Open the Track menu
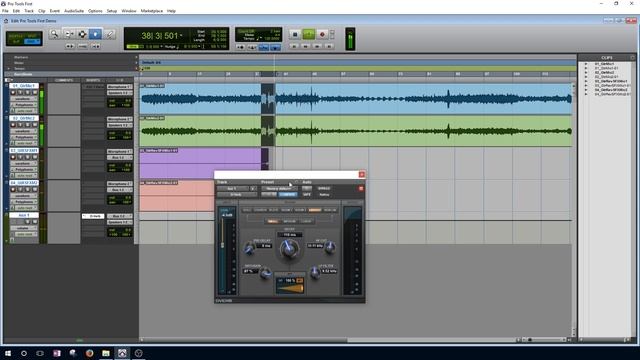The height and width of the screenshot is (360, 640). point(29,11)
